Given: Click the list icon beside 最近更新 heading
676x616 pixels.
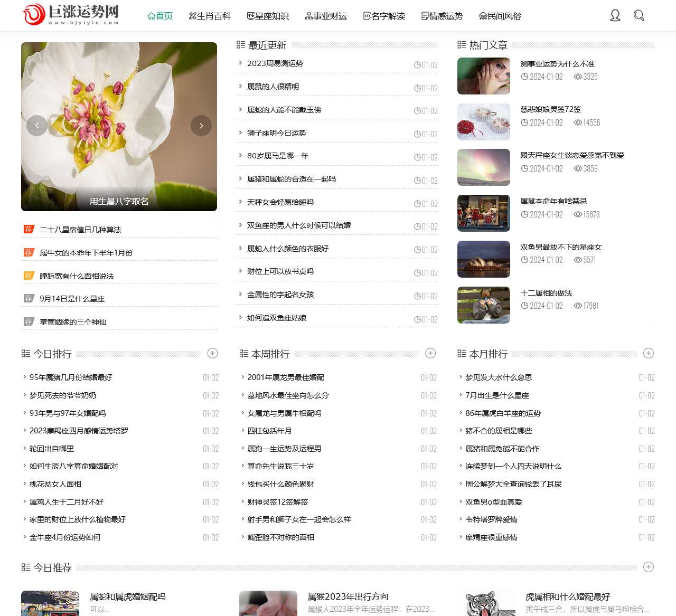Looking at the screenshot, I should [x=240, y=45].
